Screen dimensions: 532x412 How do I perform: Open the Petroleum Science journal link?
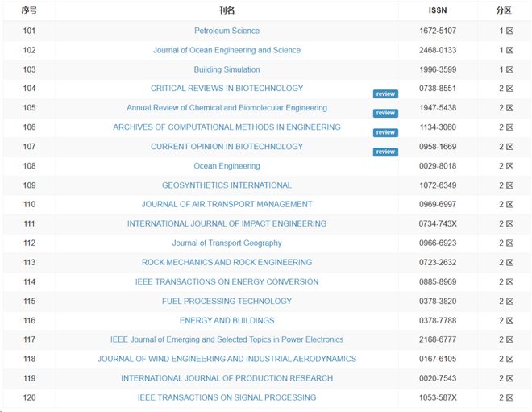coord(227,31)
